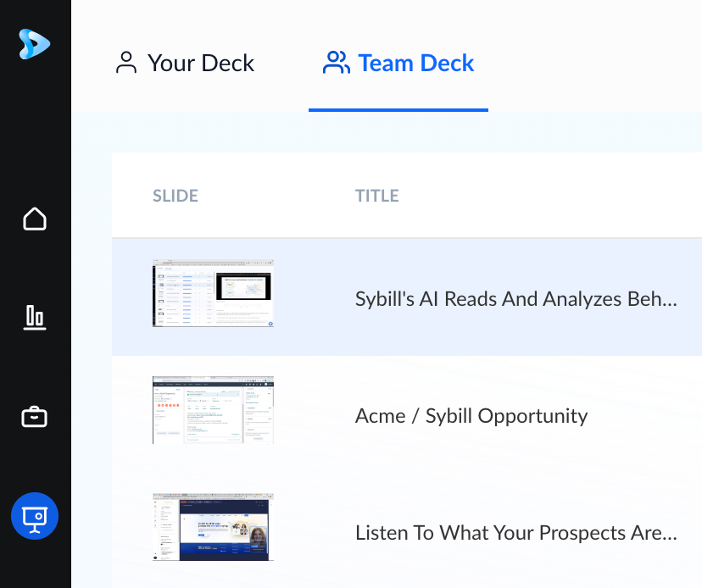
Task: Open the Acme / Sybill Opportunity slide thumbnail
Action: (x=213, y=410)
